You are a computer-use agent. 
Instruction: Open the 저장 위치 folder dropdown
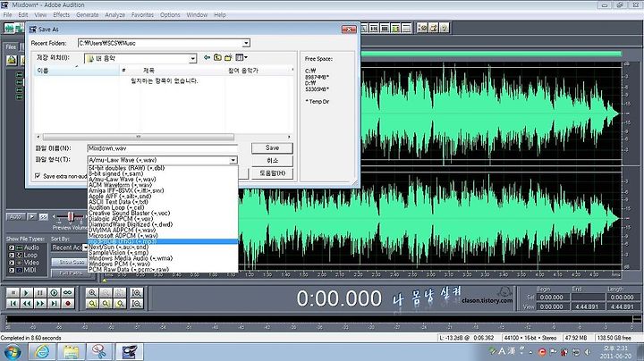tap(192, 59)
